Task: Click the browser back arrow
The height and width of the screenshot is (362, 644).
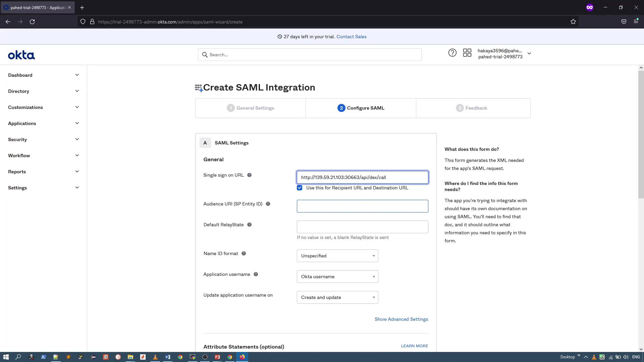Action: click(x=8, y=22)
